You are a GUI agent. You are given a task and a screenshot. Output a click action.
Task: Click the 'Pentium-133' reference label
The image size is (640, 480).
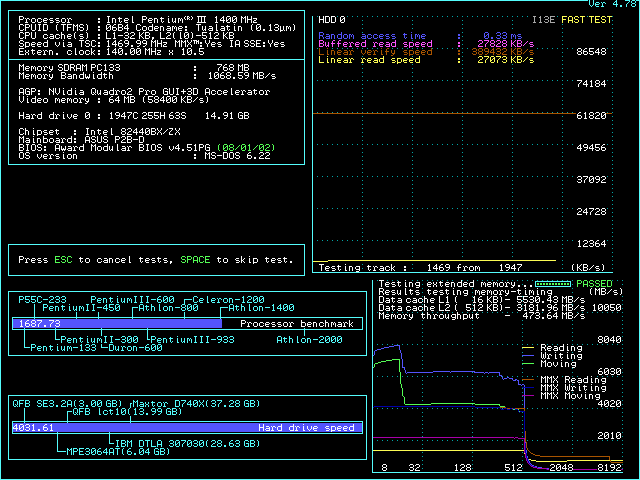click(64, 348)
